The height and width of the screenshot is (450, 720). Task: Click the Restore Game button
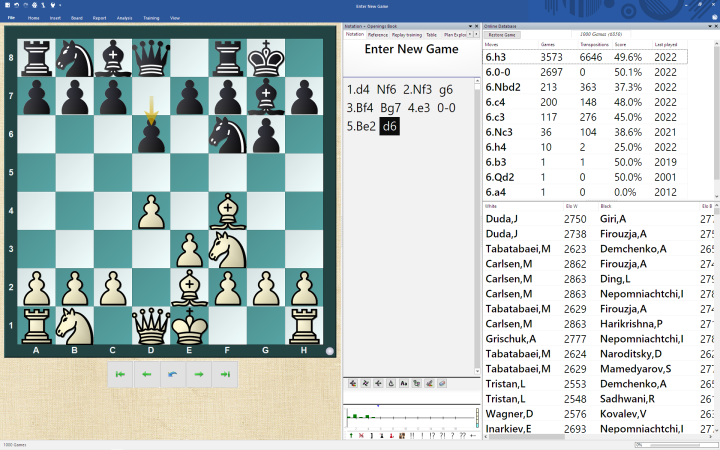[x=502, y=35]
